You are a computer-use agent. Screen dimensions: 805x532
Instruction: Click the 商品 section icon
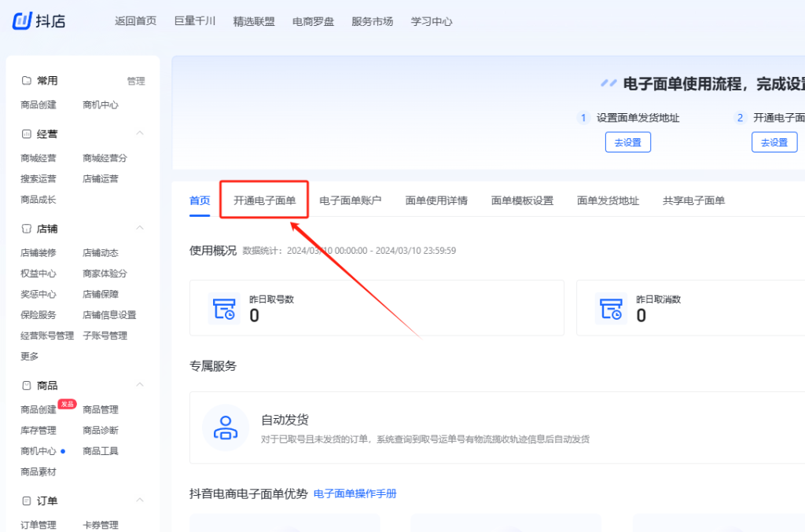[x=26, y=385]
